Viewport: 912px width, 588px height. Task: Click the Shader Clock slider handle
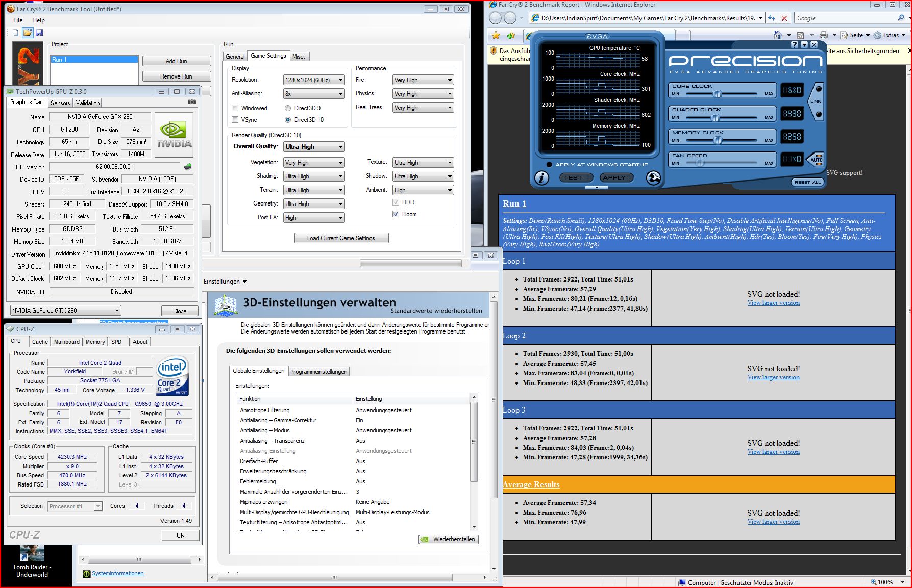point(715,117)
